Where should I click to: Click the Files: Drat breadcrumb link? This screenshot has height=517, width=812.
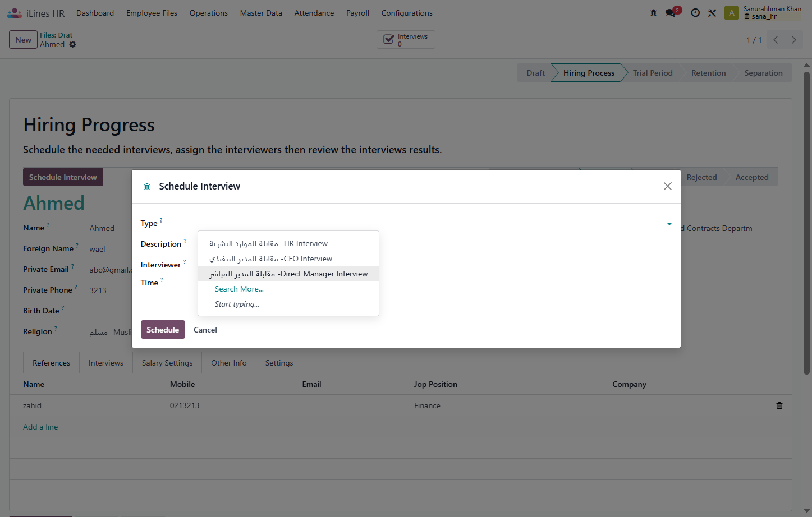tap(56, 35)
